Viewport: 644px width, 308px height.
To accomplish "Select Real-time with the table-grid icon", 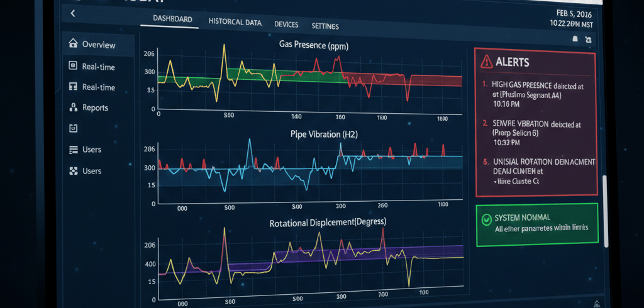I will click(92, 87).
